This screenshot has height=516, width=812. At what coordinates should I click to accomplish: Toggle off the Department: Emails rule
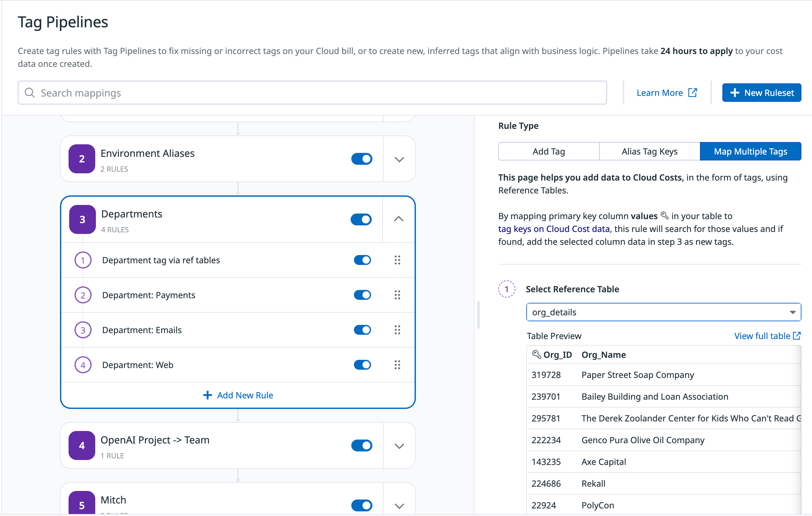pyautogui.click(x=362, y=330)
